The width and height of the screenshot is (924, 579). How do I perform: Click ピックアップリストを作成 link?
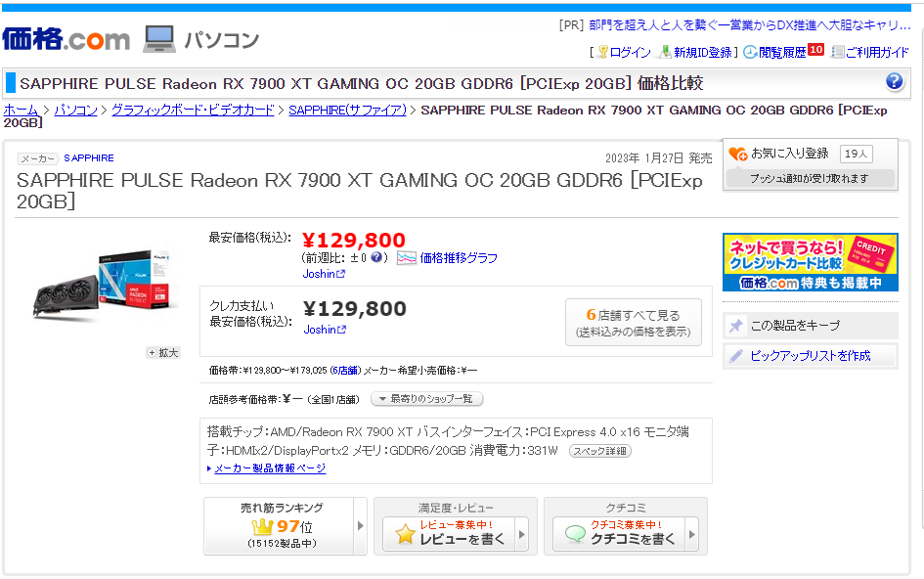[811, 356]
